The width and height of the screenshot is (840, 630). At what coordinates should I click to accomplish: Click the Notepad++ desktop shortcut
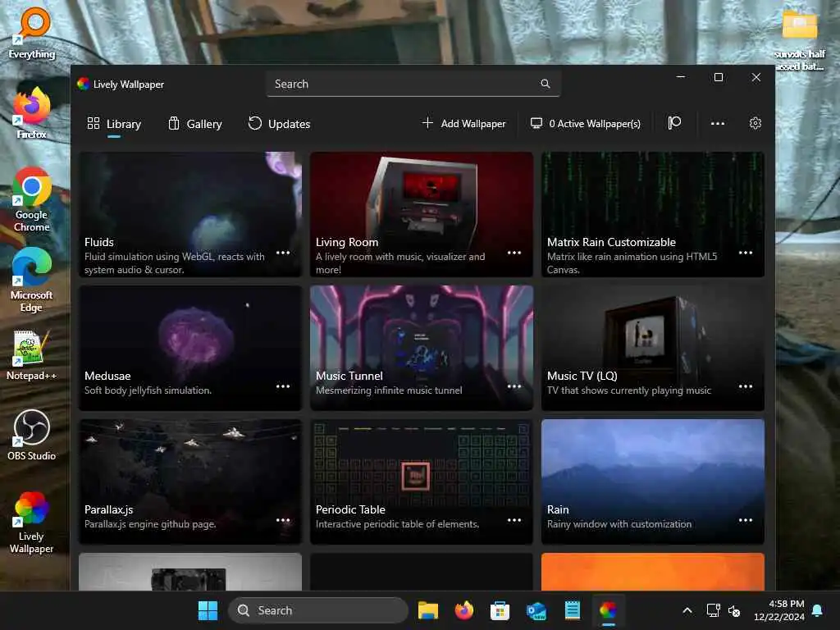(32, 354)
